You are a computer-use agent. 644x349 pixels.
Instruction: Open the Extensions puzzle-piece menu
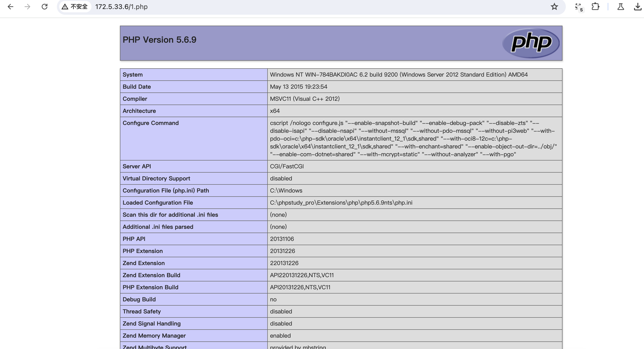click(x=595, y=7)
